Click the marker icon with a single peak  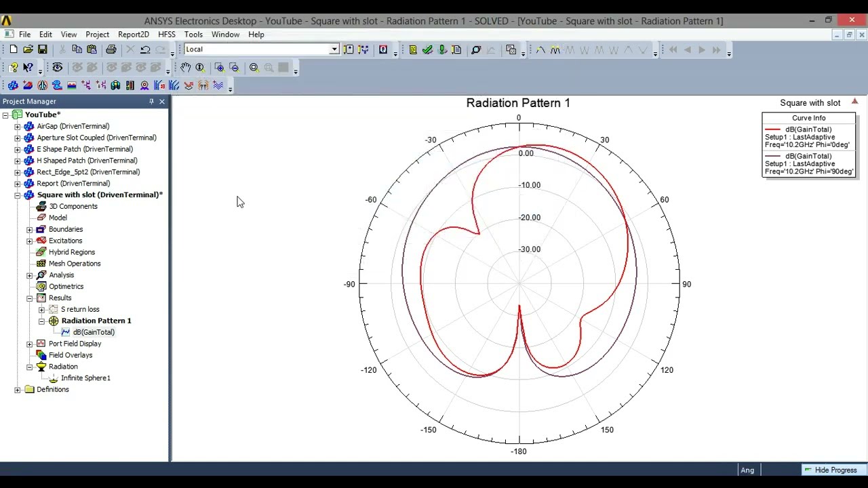[x=540, y=49]
